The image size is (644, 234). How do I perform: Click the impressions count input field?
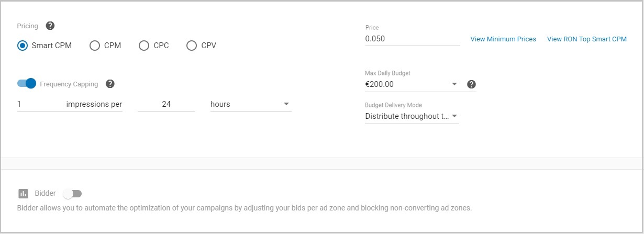point(39,104)
